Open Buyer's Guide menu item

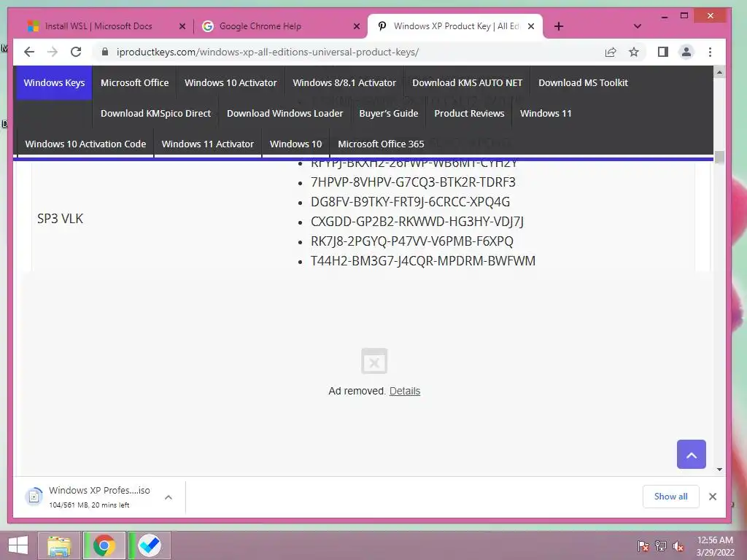tap(389, 113)
